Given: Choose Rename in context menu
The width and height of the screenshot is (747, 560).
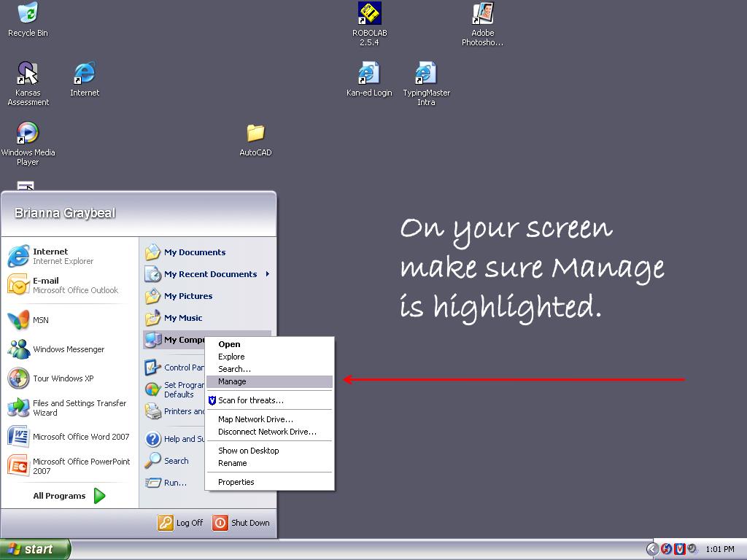Looking at the screenshot, I should (x=270, y=463).
